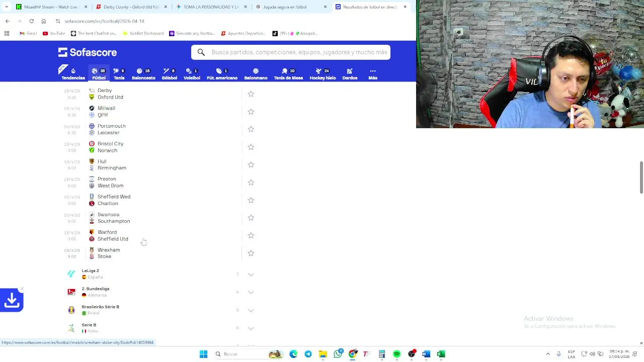644x362 pixels.
Task: Reload the page in the browser
Action: click(x=31, y=21)
